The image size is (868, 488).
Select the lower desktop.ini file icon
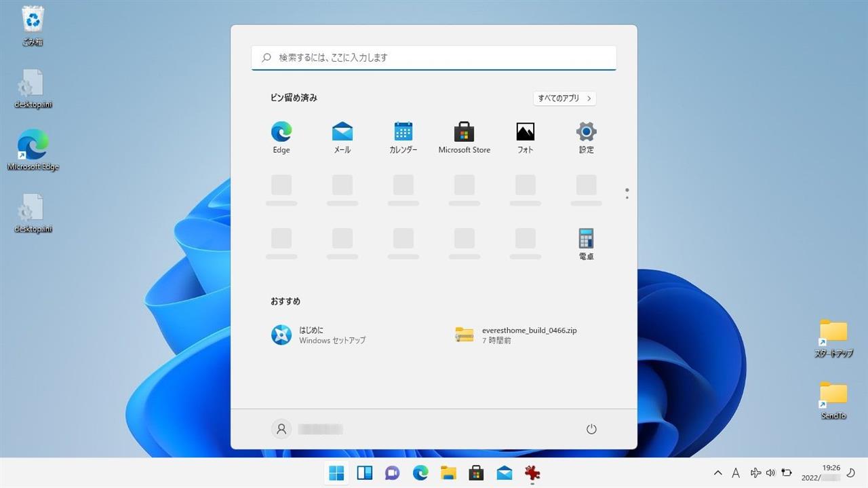(33, 213)
